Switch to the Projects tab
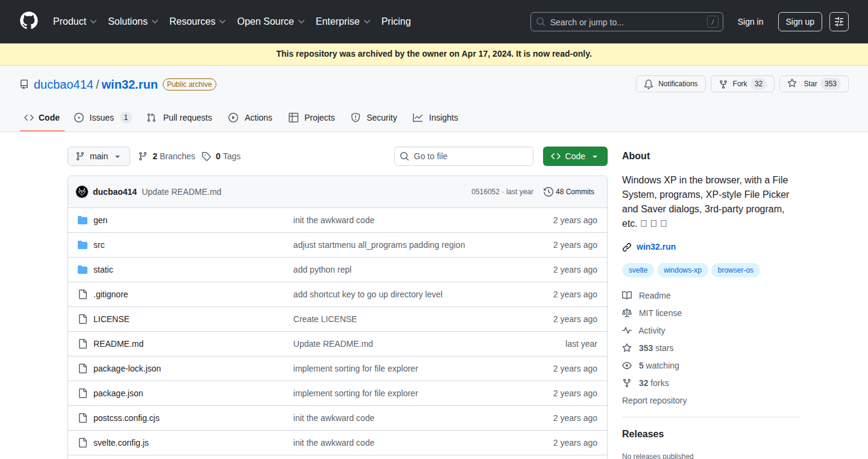Screen dimensions: 868x459 [x=312, y=118]
